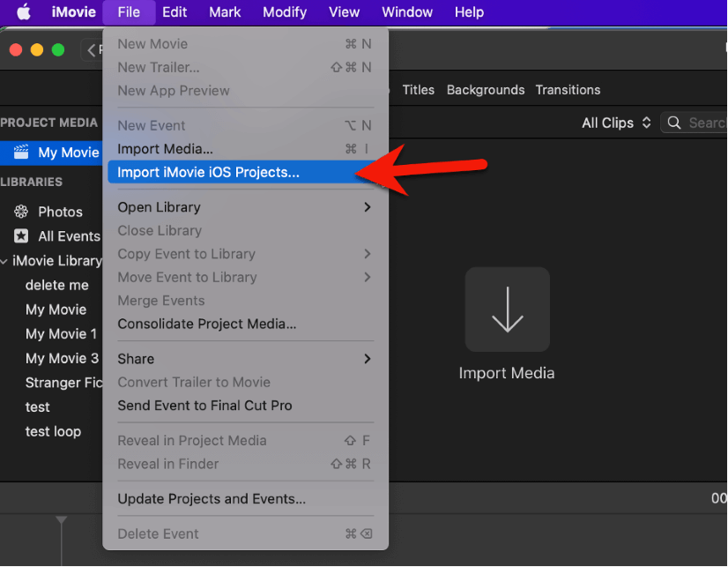Viewport: 728px width, 567px height.
Task: Close the iMovie window with red button
Action: pos(16,49)
